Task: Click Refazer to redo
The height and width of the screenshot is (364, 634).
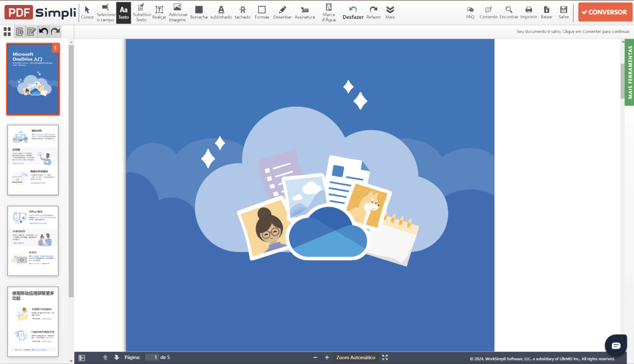Action: coord(373,12)
